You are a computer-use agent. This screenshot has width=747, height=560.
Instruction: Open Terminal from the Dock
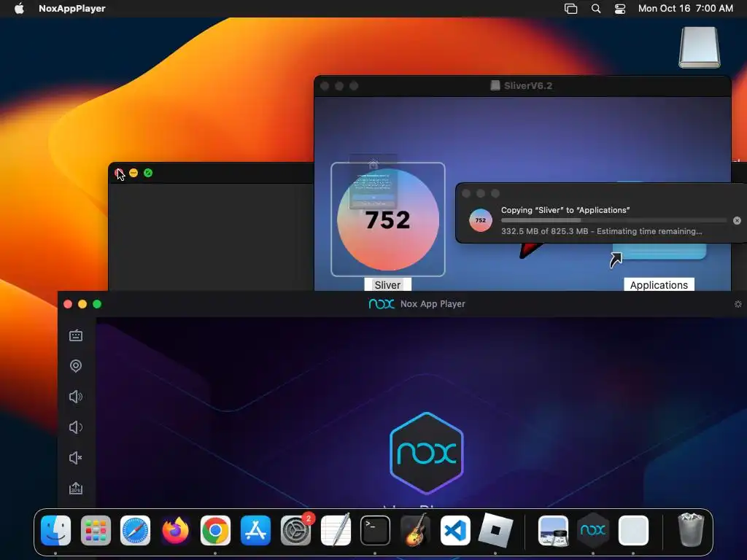point(376,530)
